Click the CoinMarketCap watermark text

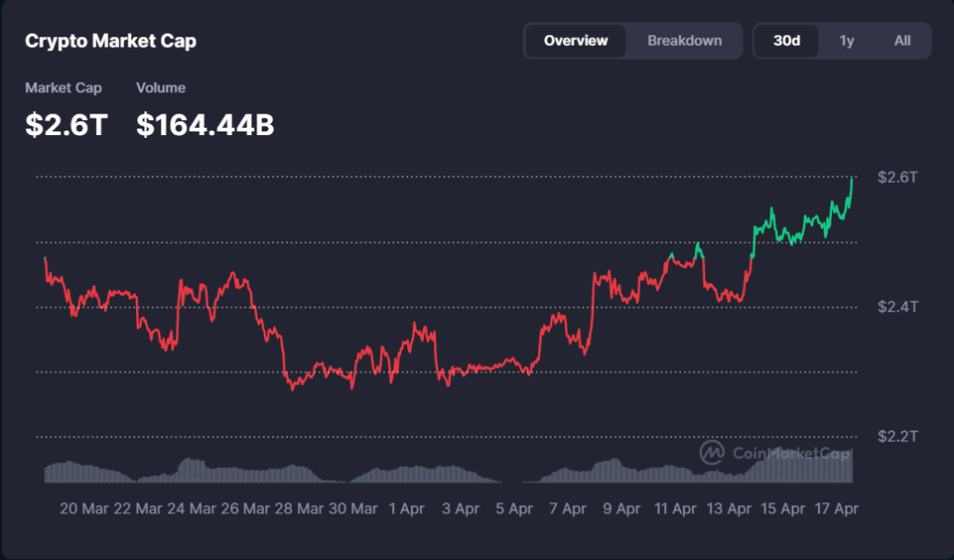791,454
